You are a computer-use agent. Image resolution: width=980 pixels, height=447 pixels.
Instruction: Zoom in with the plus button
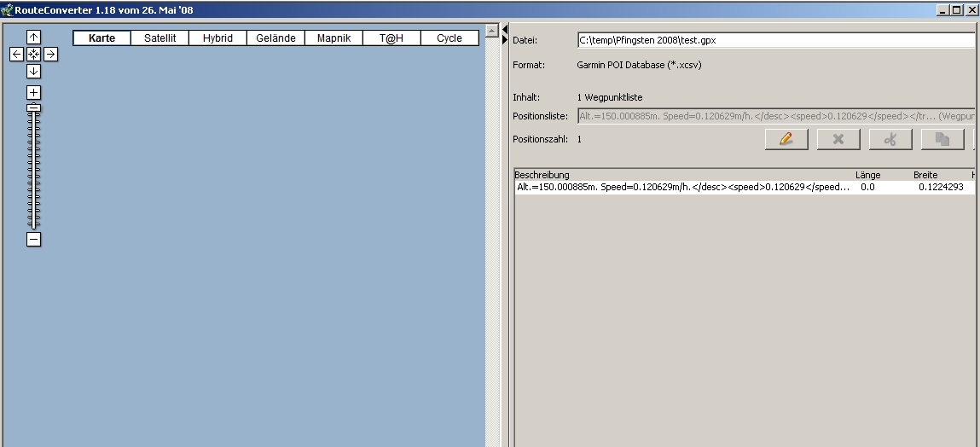click(33, 92)
